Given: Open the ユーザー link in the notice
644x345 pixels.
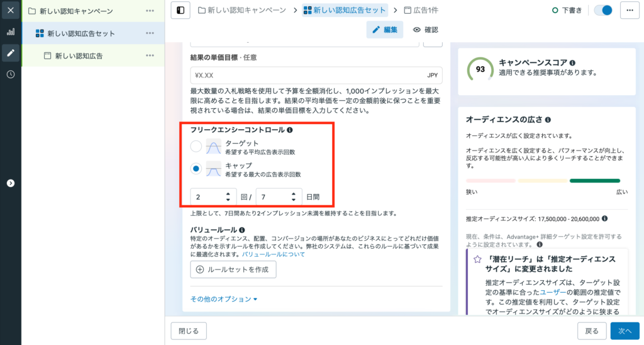Looking at the screenshot, I should coord(553,292).
